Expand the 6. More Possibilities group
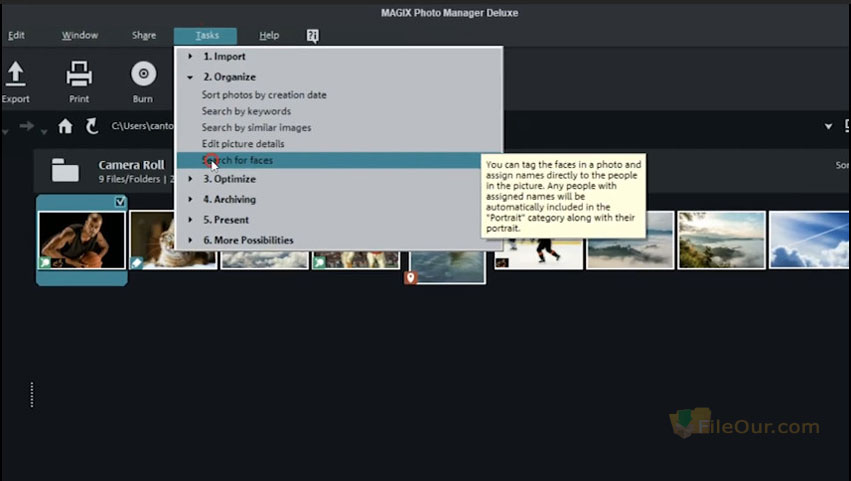The width and height of the screenshot is (851, 481). pyautogui.click(x=190, y=240)
